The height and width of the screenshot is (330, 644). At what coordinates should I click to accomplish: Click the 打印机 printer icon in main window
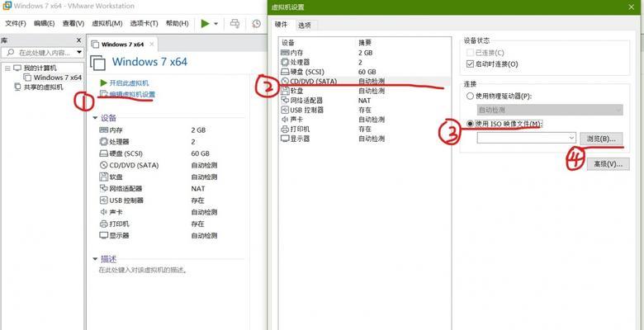[x=103, y=224]
